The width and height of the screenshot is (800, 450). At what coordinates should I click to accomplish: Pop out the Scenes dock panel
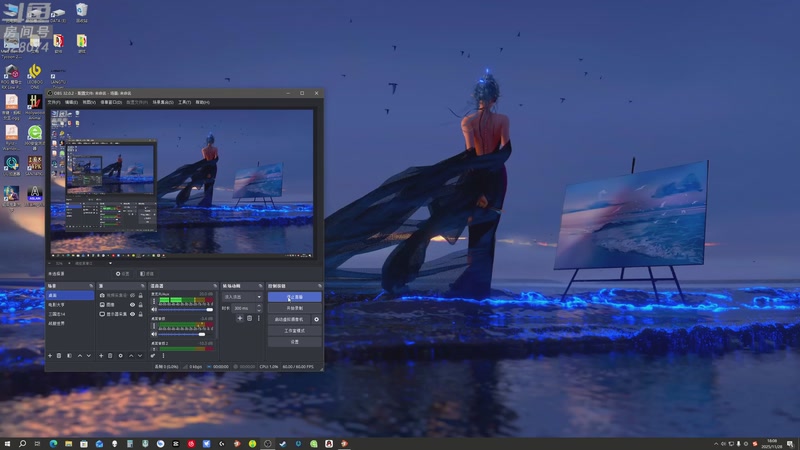(91, 286)
